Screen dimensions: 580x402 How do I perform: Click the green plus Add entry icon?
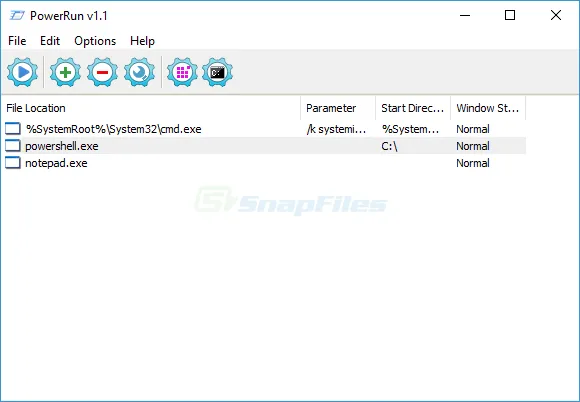click(65, 72)
